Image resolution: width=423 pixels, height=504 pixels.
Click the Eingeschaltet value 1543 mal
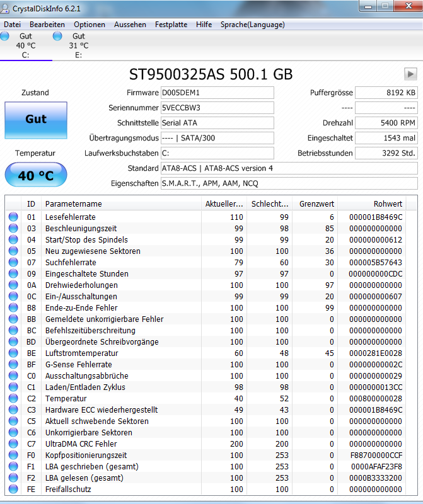(386, 138)
